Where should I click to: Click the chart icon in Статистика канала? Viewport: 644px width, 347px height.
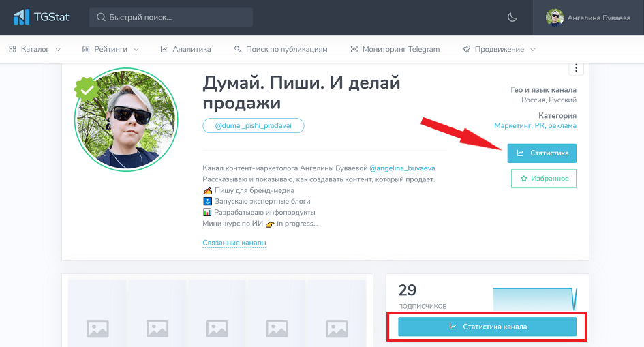[453, 327]
